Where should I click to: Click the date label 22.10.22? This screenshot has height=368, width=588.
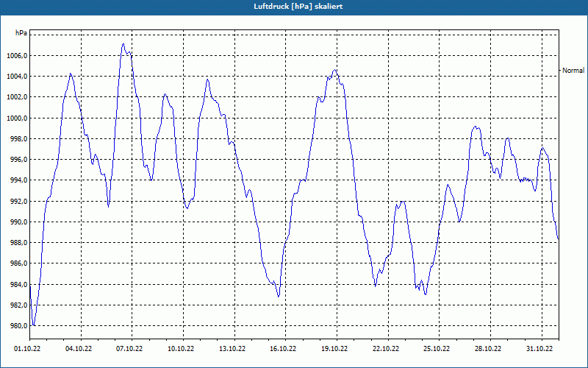point(385,349)
